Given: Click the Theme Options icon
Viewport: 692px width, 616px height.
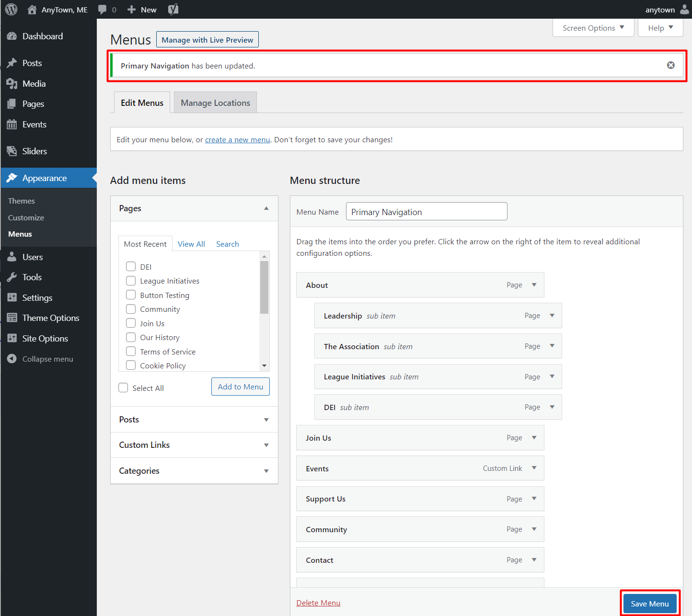Looking at the screenshot, I should pyautogui.click(x=12, y=318).
